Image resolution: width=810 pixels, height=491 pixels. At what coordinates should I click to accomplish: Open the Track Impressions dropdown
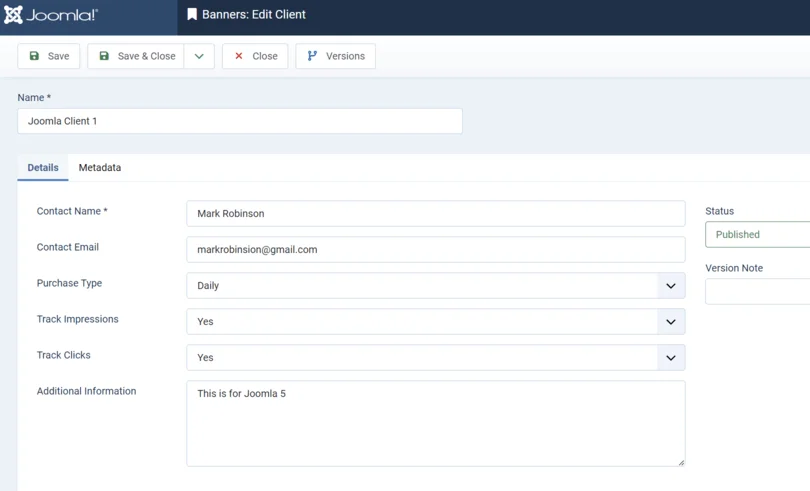point(436,321)
